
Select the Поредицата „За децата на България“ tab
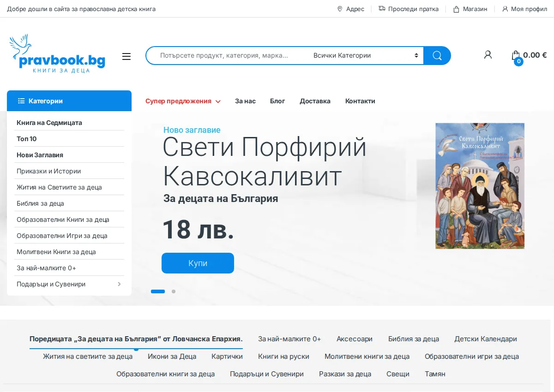coord(136,339)
